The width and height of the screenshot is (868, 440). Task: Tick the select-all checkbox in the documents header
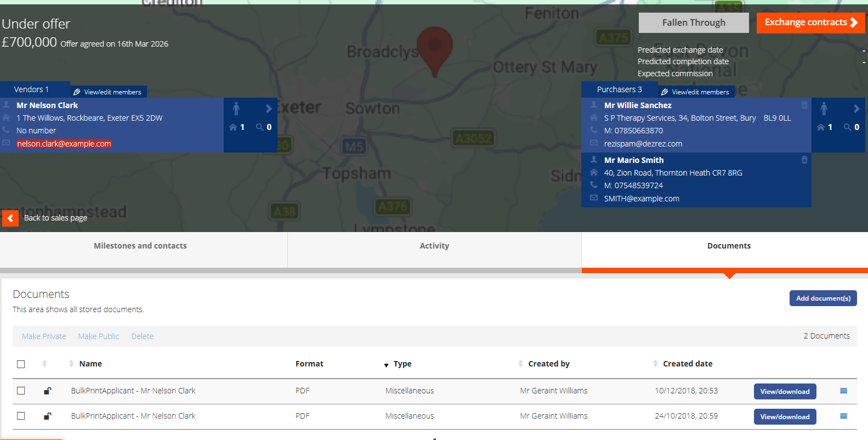21,364
